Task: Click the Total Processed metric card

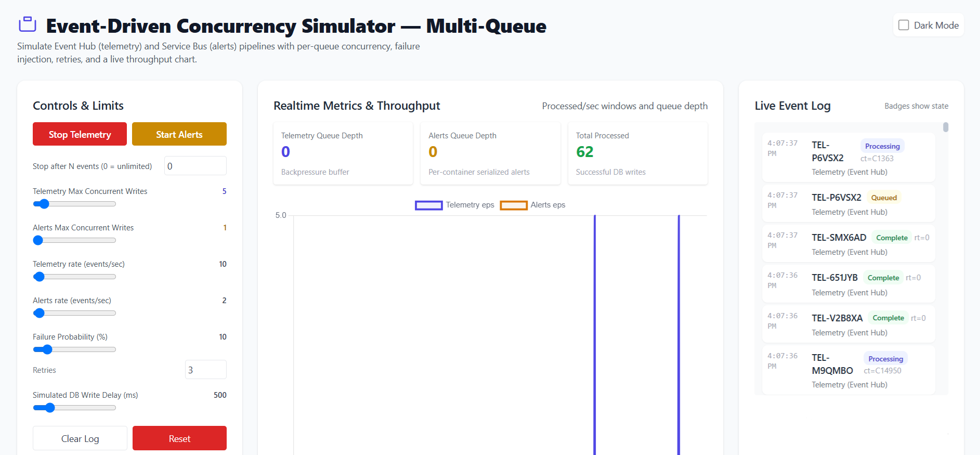Action: click(638, 153)
